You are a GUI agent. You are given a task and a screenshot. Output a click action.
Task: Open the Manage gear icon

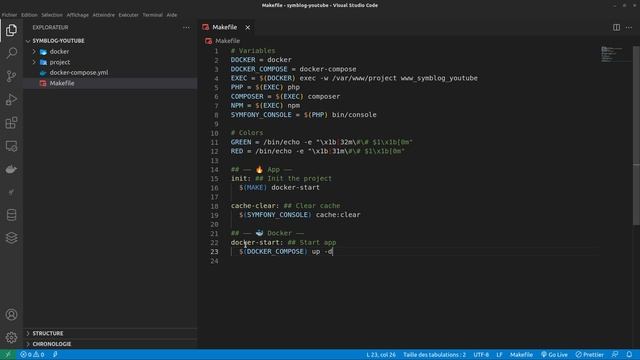click(11, 338)
